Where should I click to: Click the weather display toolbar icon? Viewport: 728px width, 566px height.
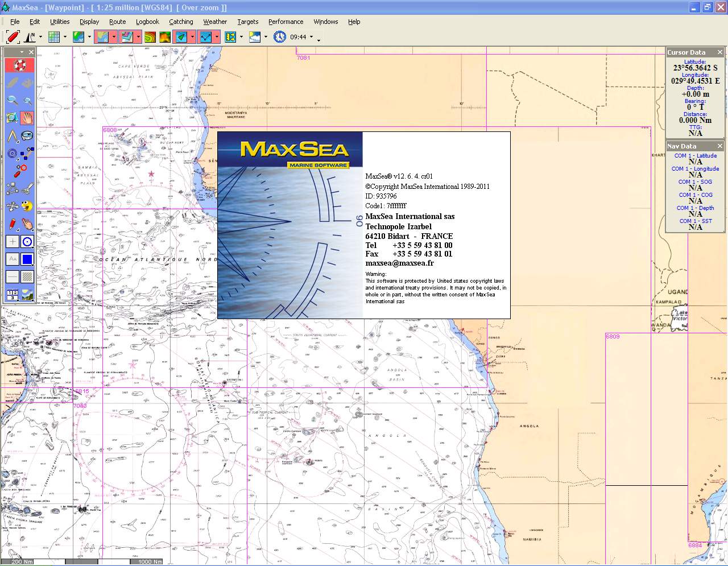(255, 37)
